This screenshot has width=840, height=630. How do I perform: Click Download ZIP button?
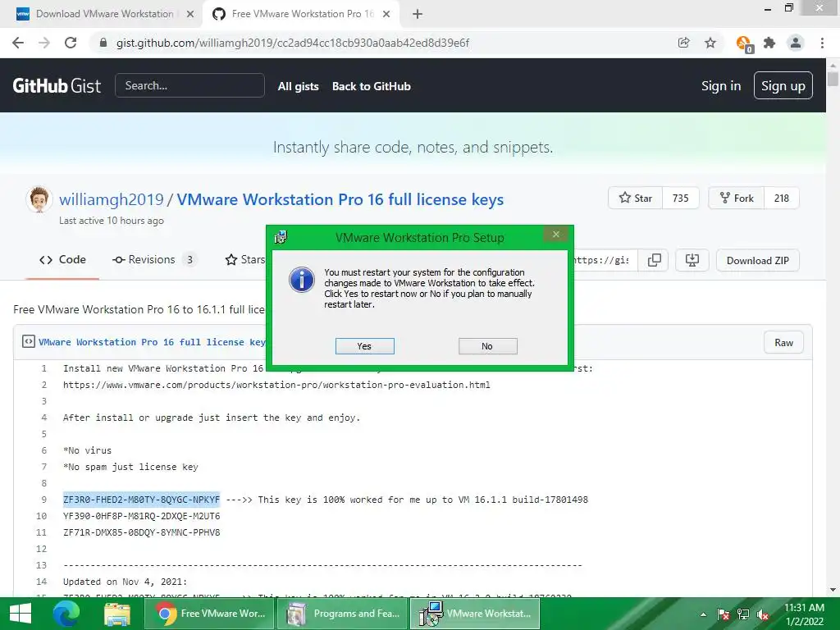pyautogui.click(x=757, y=260)
